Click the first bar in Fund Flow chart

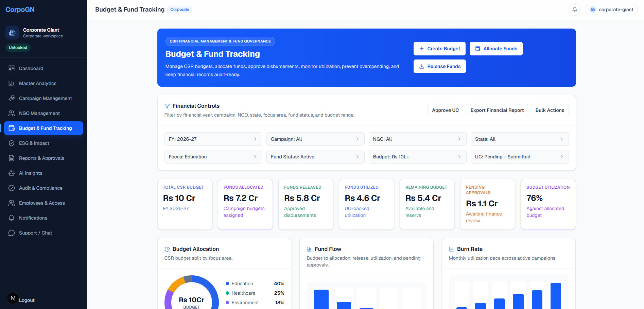[321, 299]
